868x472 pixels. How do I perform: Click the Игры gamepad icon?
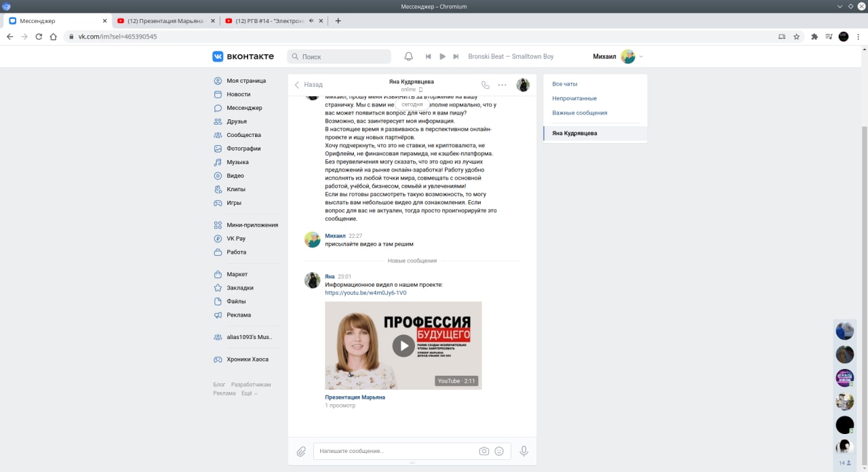[x=218, y=203]
